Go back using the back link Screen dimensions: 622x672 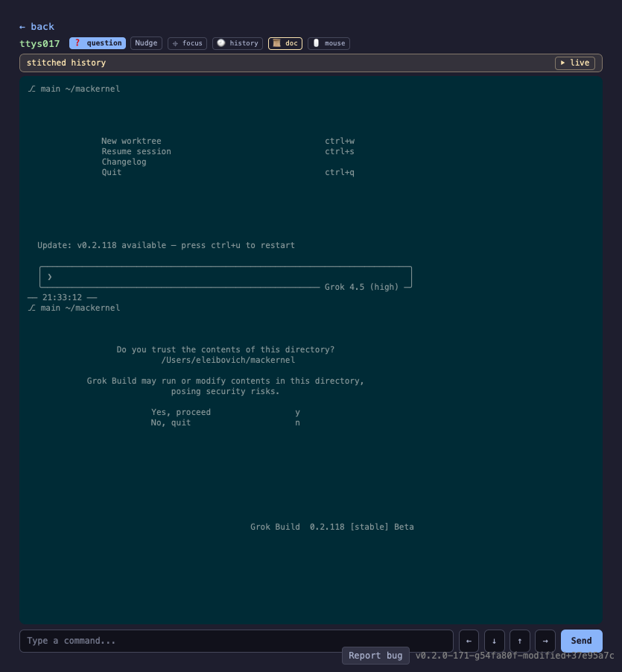point(37,27)
